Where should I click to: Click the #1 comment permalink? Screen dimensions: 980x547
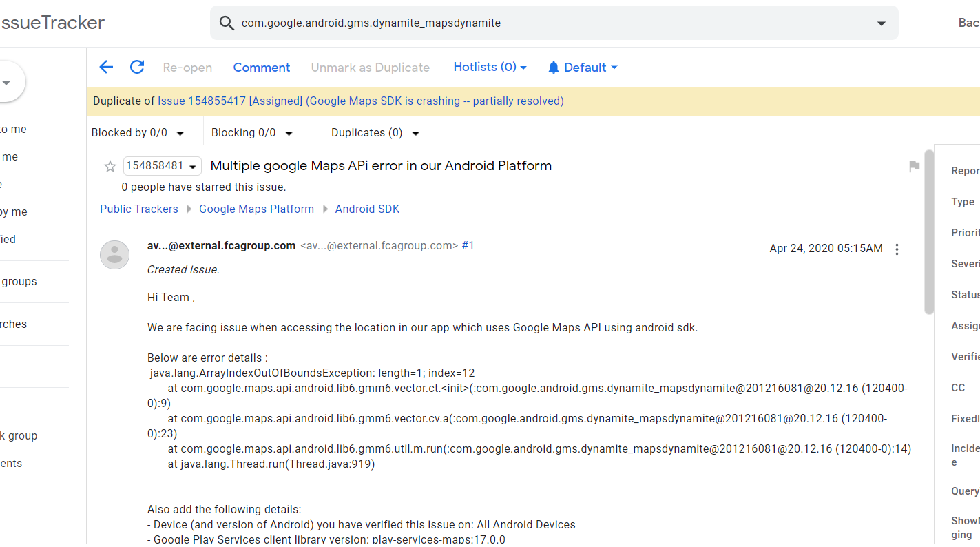click(468, 246)
